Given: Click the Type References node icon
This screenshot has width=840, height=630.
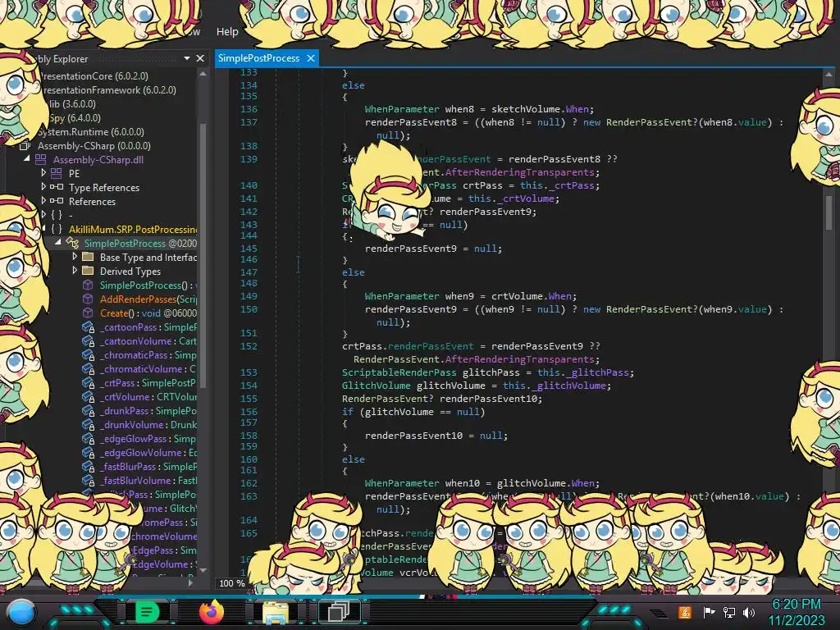Looking at the screenshot, I should coord(57,187).
